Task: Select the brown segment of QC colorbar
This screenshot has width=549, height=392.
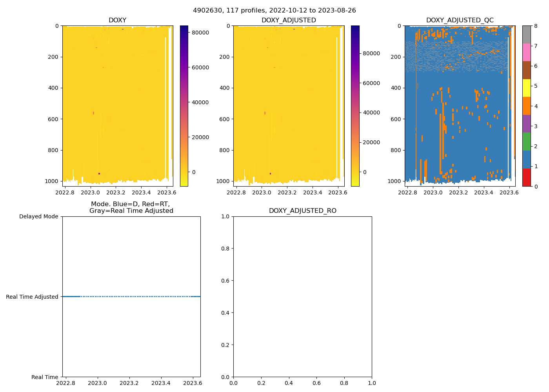Action: [x=526, y=70]
